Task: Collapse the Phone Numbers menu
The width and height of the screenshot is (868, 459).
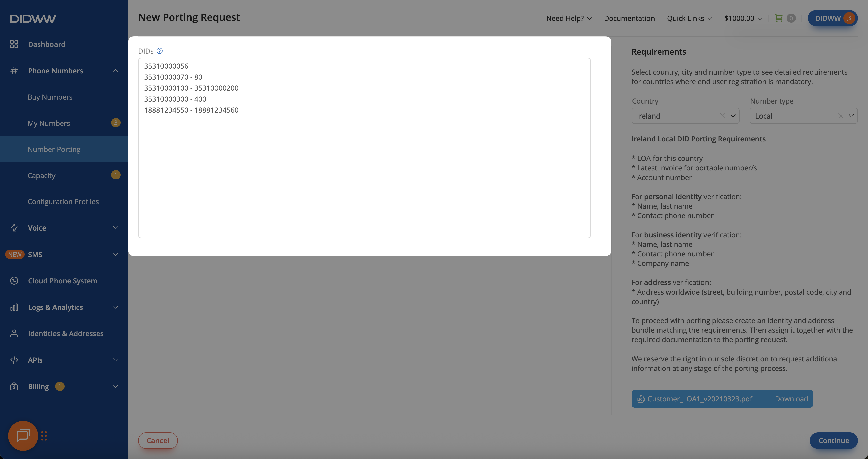Action: pyautogui.click(x=115, y=71)
